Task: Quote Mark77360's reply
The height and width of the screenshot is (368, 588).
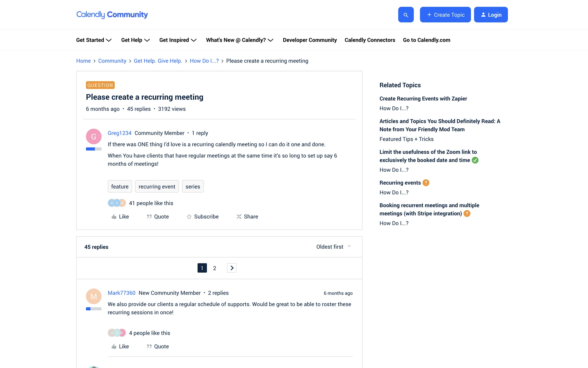Action: (158, 346)
